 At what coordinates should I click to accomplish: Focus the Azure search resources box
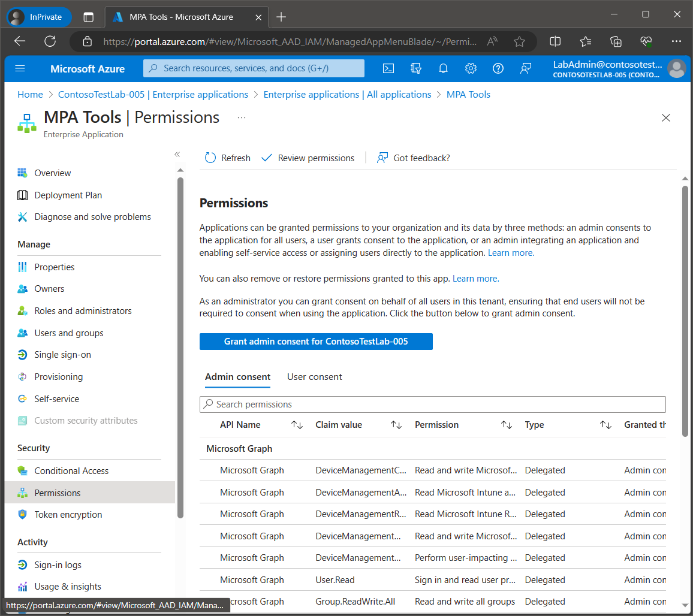pyautogui.click(x=254, y=68)
